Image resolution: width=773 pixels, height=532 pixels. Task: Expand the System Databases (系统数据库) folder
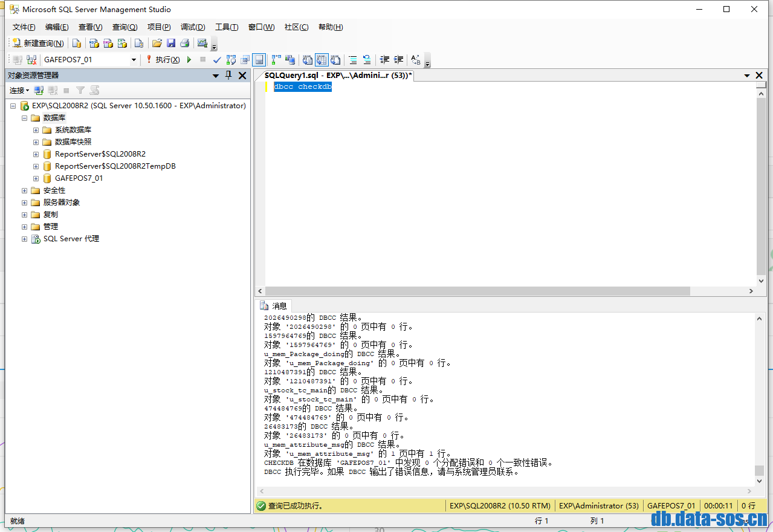[36, 130]
